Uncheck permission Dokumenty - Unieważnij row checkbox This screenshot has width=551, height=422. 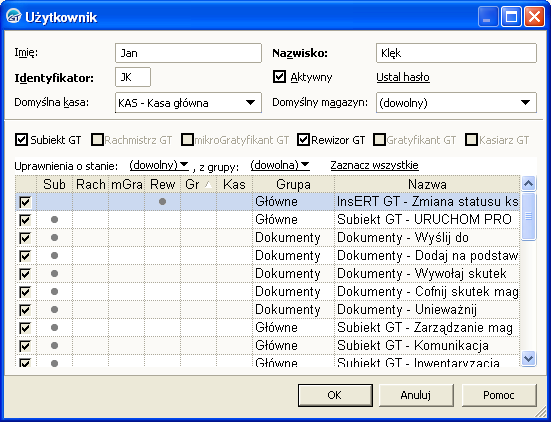point(25,310)
